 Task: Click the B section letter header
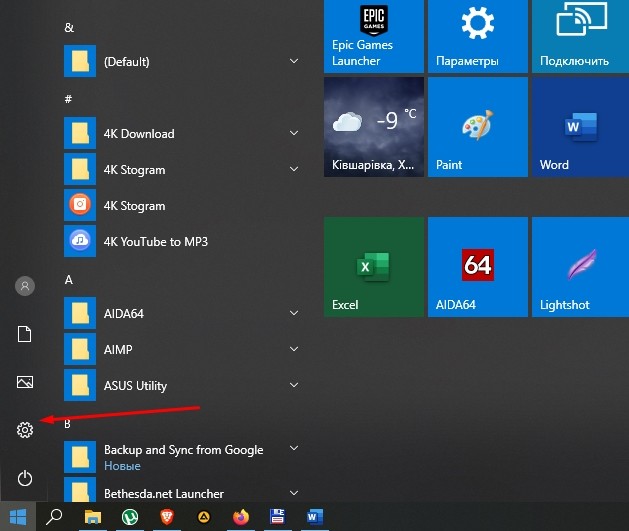(67, 424)
